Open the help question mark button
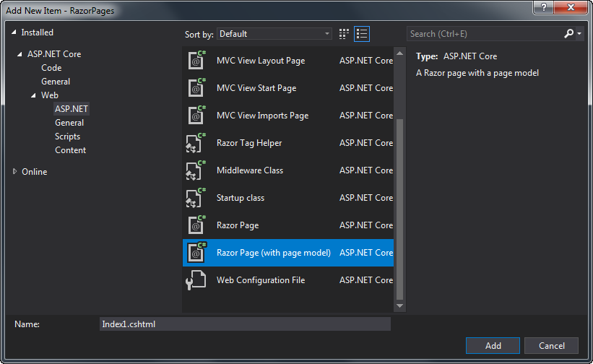Image resolution: width=593 pixels, height=364 pixels. 544,7
